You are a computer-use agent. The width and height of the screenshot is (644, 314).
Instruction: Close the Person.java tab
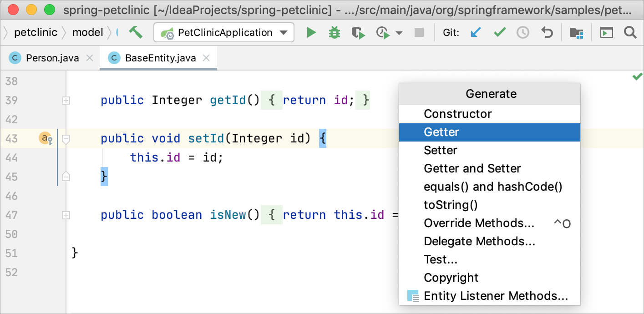(x=90, y=58)
